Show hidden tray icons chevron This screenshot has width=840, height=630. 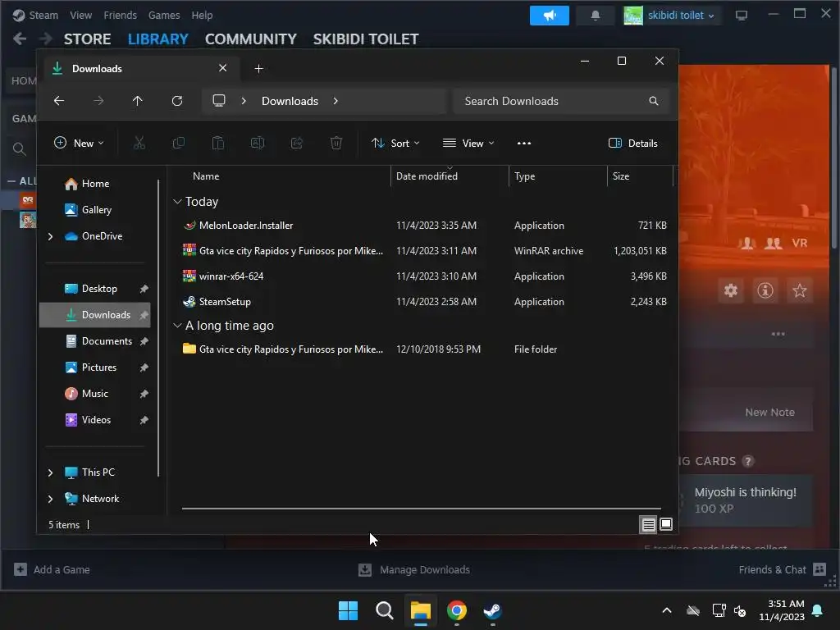(667, 610)
